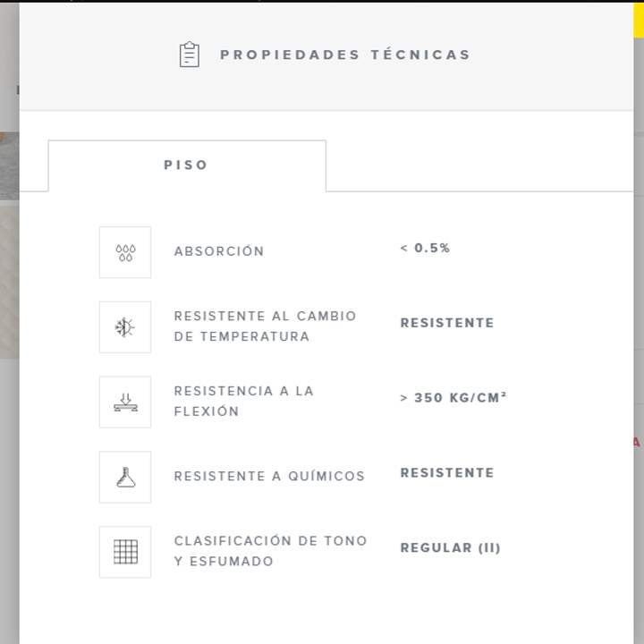This screenshot has width=644, height=644.
Task: Click Clasificación de tono y esfumado label
Action: pos(270,551)
